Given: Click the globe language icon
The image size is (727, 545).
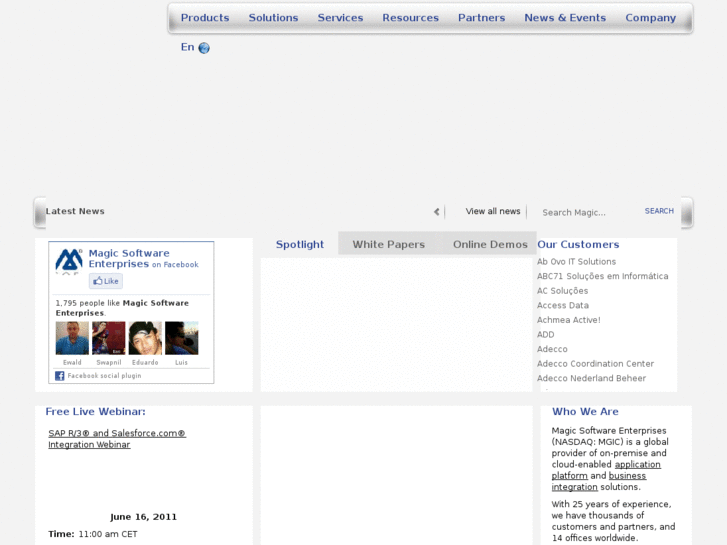Looking at the screenshot, I should tap(204, 48).
